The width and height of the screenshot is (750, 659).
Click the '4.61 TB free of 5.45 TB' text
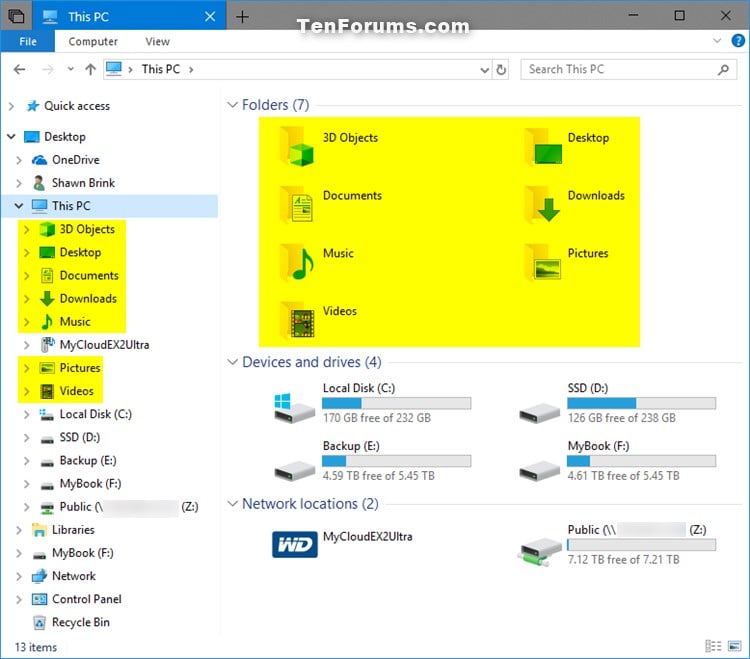coord(623,476)
